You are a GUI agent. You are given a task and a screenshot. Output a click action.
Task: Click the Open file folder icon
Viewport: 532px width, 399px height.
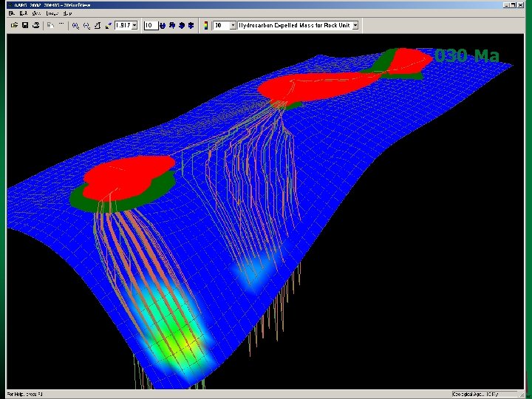pos(14,25)
